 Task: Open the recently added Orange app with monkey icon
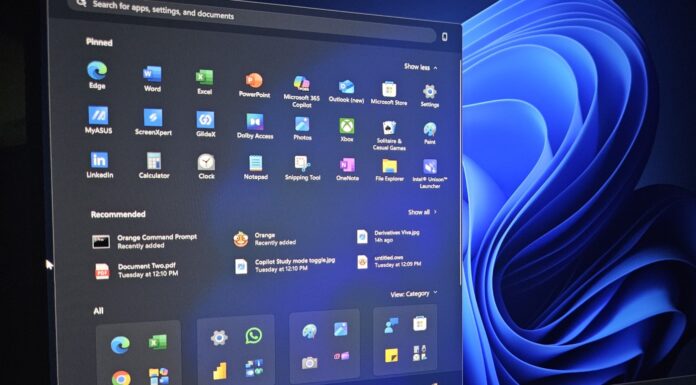265,239
